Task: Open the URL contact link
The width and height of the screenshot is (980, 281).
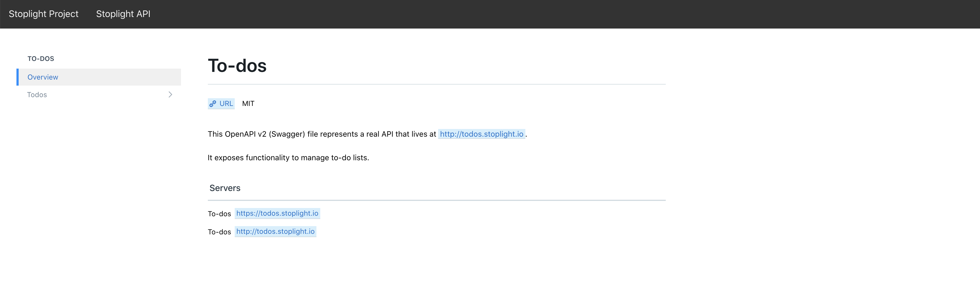Action: 221,103
